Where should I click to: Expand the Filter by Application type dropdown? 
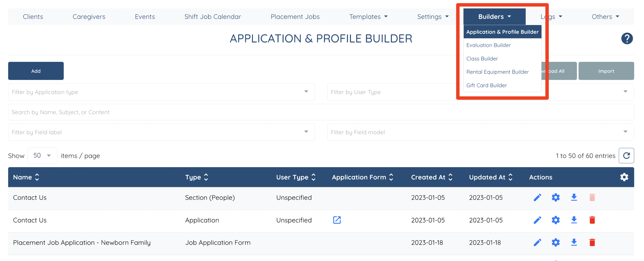coord(161,92)
